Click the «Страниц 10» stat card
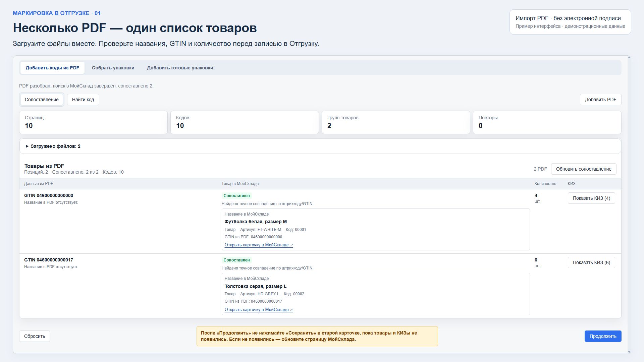Screen dimensions: 644x362 click(93, 122)
